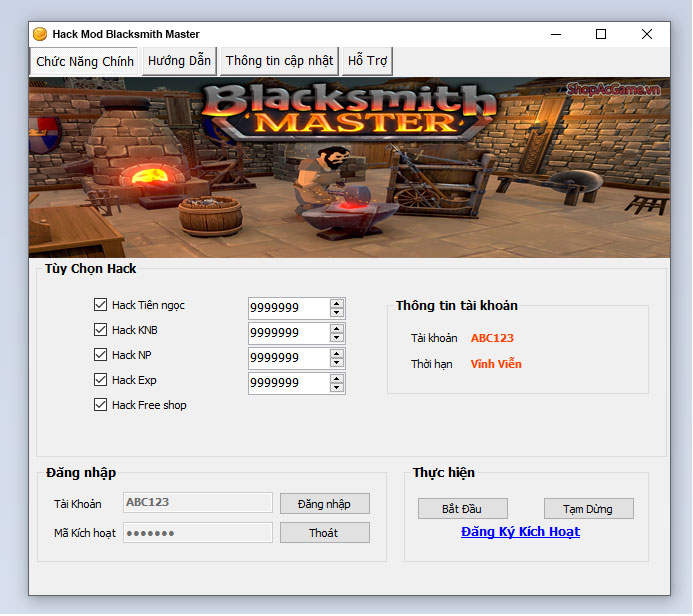Increase the Hack Exp value with up arrow
The image size is (693, 616).
pyautogui.click(x=337, y=379)
